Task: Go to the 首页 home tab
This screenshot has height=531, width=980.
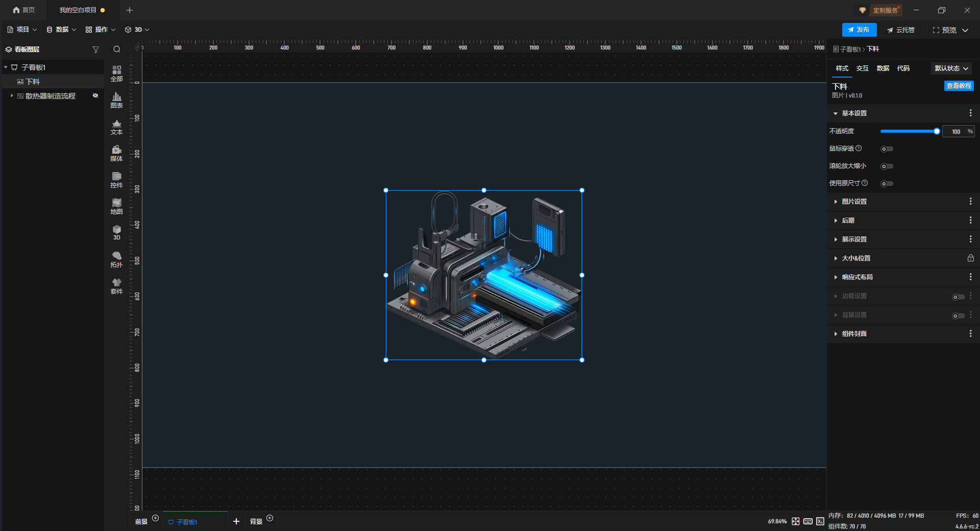Action: pyautogui.click(x=24, y=10)
